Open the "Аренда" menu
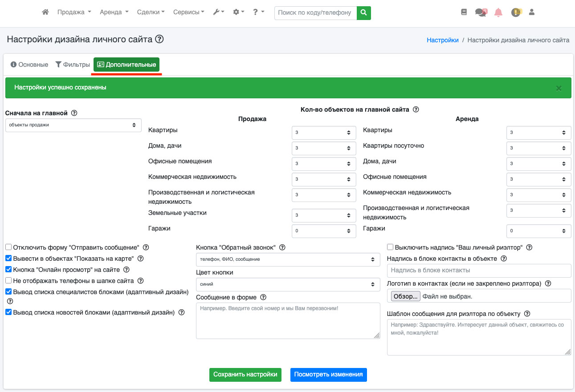This screenshot has height=392, width=575. [114, 12]
